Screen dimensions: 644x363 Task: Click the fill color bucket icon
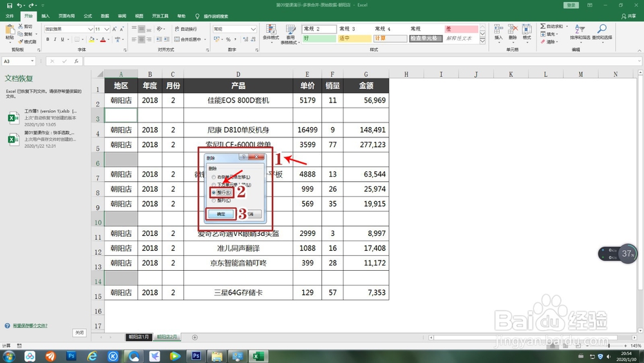[91, 39]
